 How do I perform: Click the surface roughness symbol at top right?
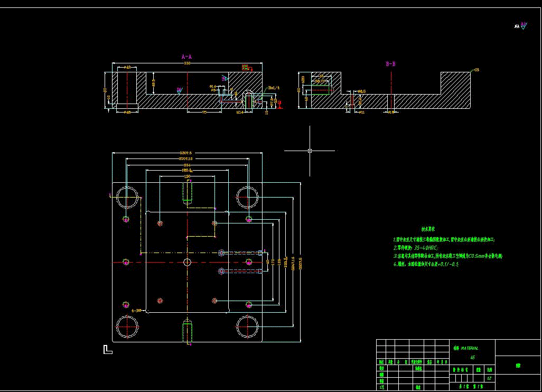(524, 26)
